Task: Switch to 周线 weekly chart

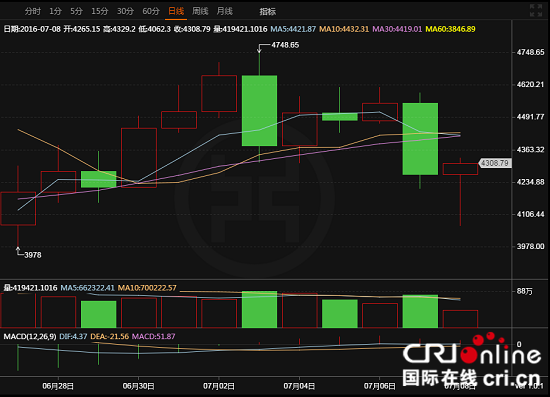Action: [x=200, y=11]
